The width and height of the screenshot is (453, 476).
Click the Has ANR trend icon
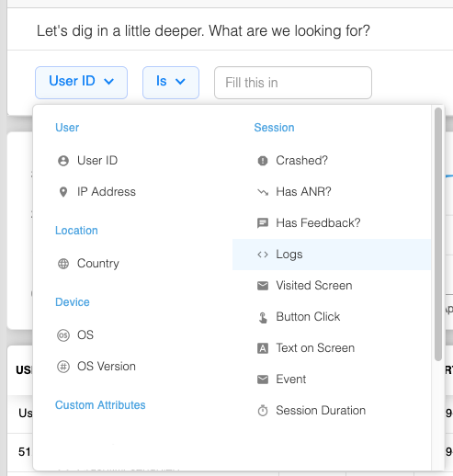click(x=263, y=192)
